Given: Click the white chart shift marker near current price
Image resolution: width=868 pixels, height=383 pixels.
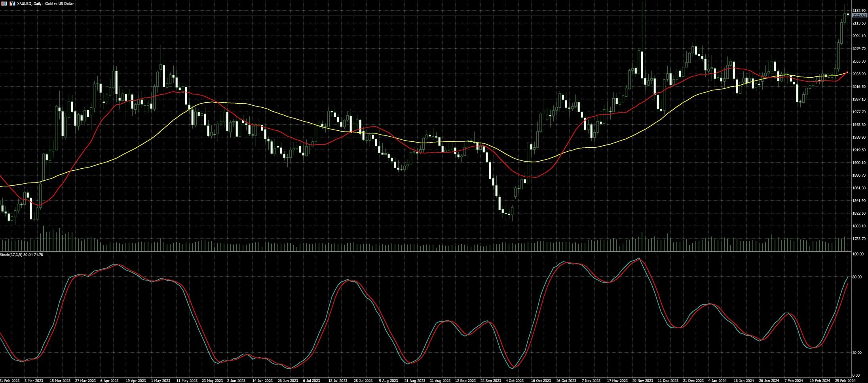Looking at the screenshot, I should pos(848,15).
